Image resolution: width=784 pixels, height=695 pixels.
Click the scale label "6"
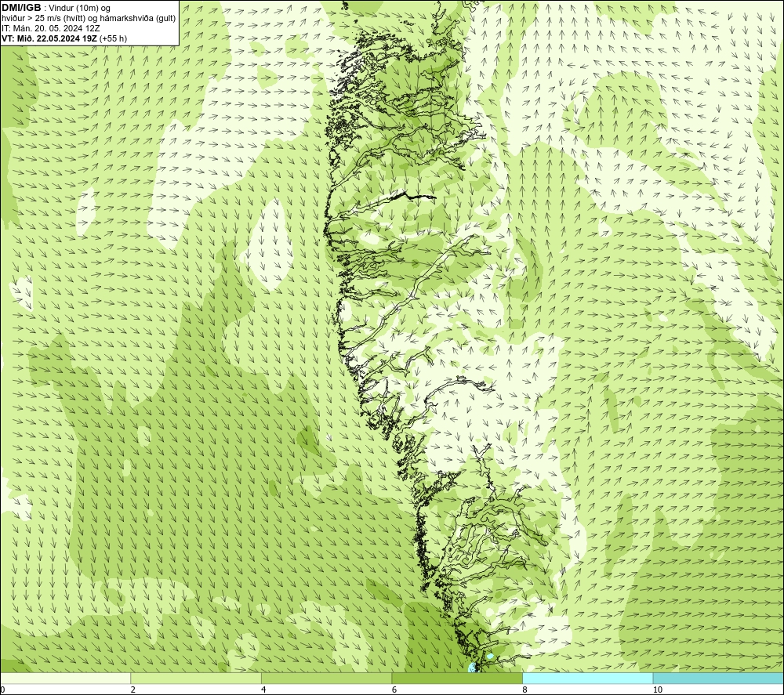[x=394, y=690]
